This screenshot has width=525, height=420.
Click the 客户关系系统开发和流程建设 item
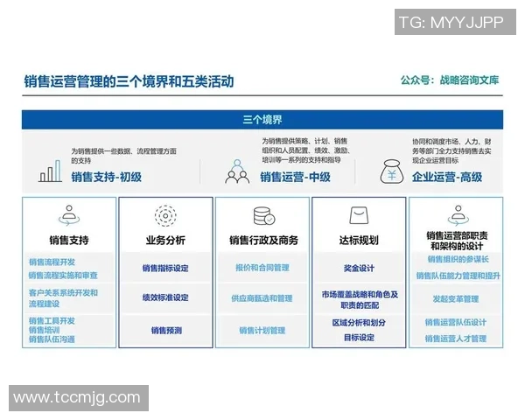click(x=63, y=298)
